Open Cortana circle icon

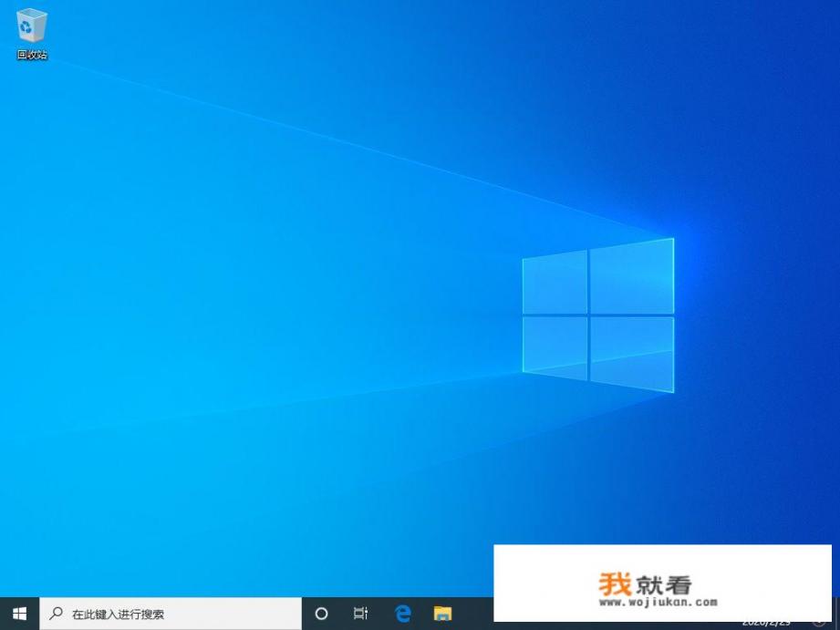(x=321, y=614)
